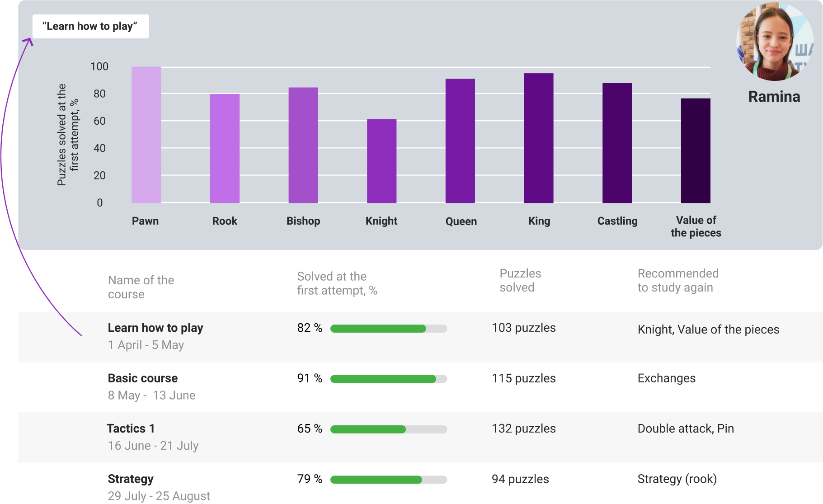823x504 pixels.
Task: Click the Strategy course progress bar
Action: click(x=389, y=480)
